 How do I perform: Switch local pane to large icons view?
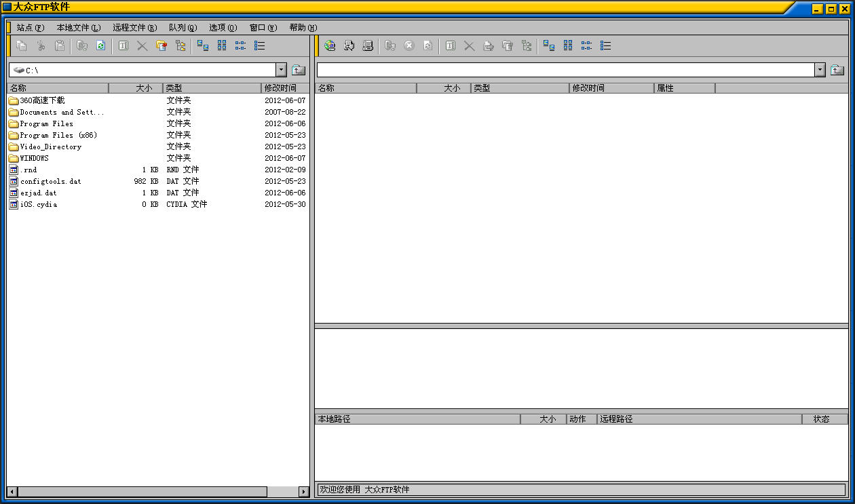pyautogui.click(x=203, y=45)
